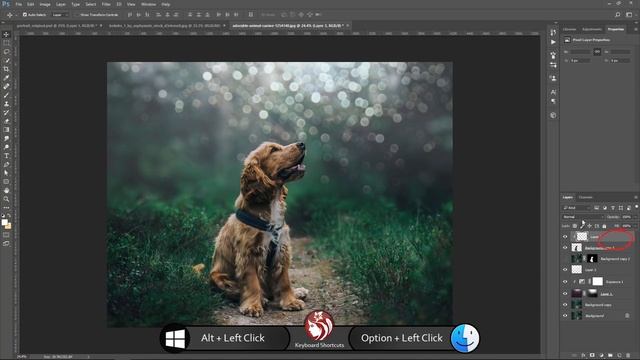
Task: Click the Option + Left Click shortcut banner
Action: (402, 338)
